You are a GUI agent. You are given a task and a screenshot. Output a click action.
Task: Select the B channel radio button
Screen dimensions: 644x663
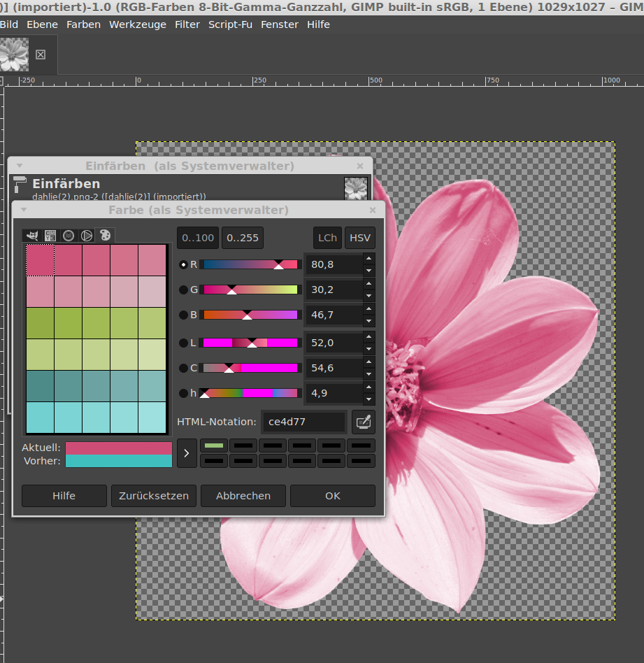[x=184, y=315]
